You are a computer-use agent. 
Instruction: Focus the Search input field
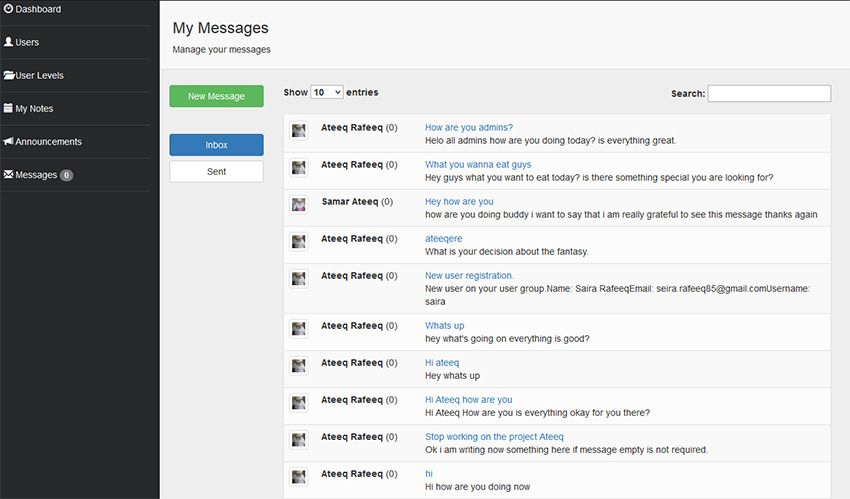click(768, 93)
